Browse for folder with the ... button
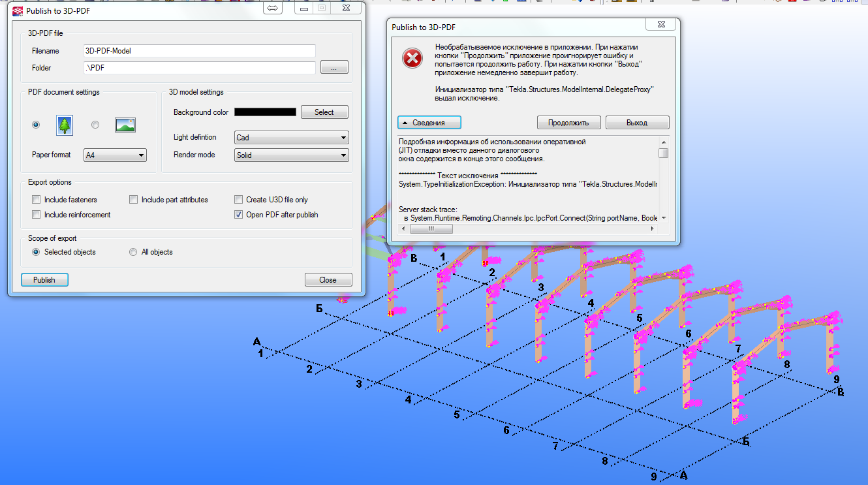The height and width of the screenshot is (485, 868). 334,68
